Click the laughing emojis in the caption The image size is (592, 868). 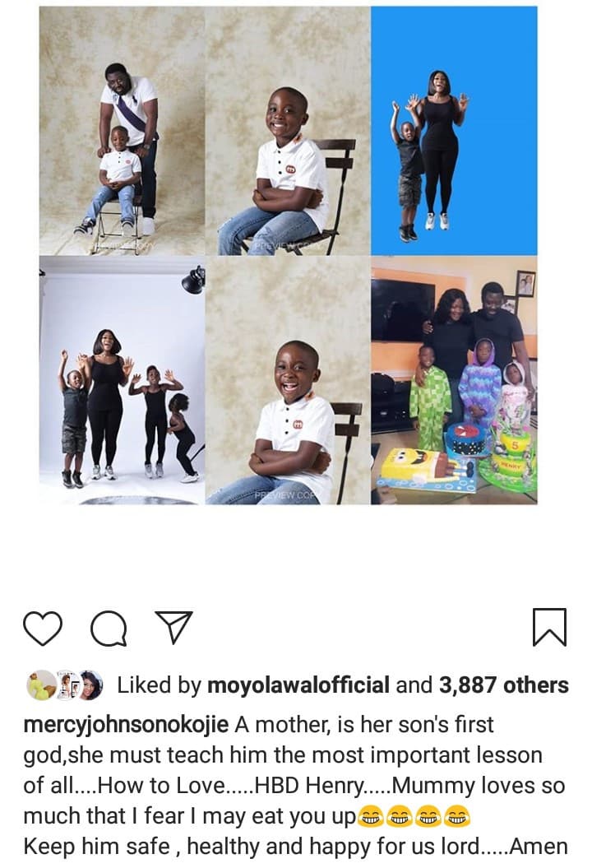[414, 816]
